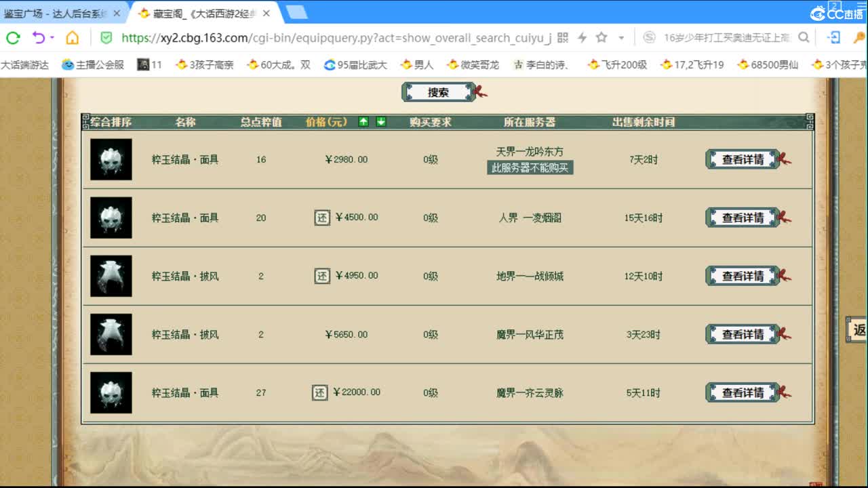
Task: Click item name in the ¥4500.00 row
Action: 185,218
